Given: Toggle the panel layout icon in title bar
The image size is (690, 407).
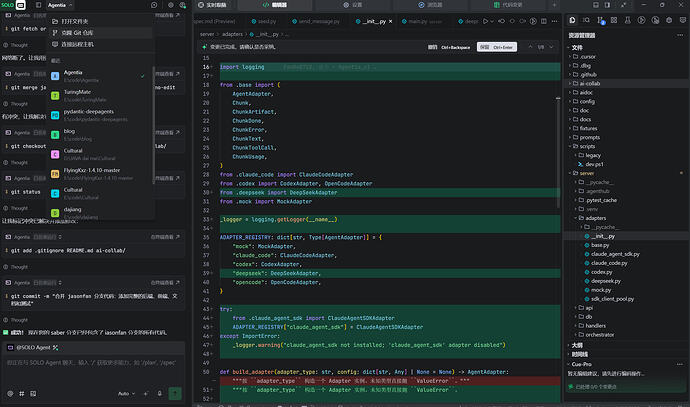Looking at the screenshot, I should click(x=596, y=5).
